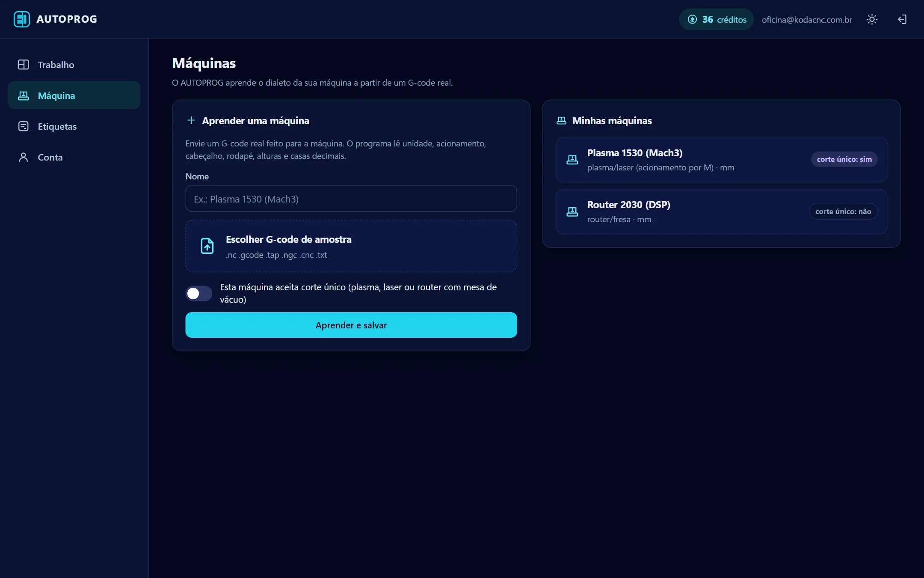Click the Trabalho sidebar icon
The image size is (924, 578).
[x=24, y=65]
